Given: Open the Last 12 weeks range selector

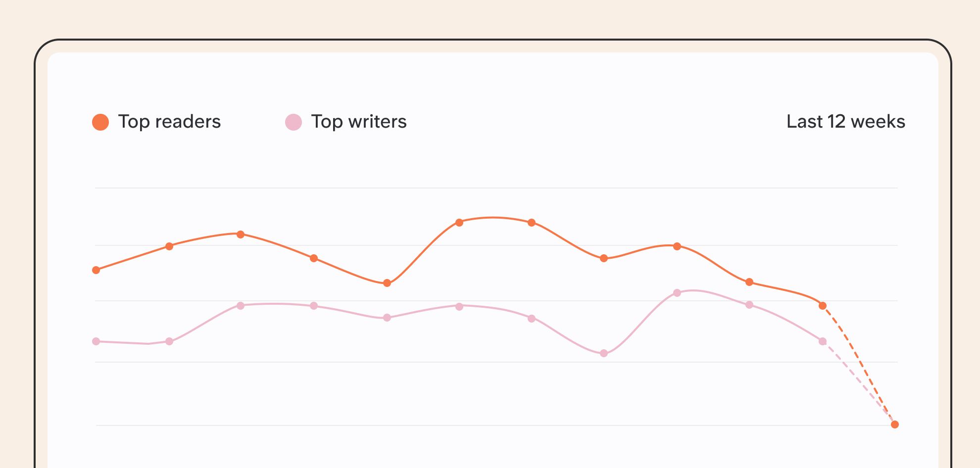Looking at the screenshot, I should (x=846, y=122).
